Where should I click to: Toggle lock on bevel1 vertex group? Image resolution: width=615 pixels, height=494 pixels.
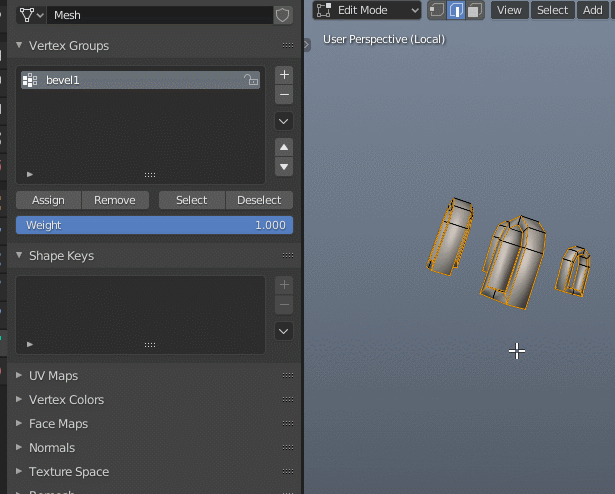(x=251, y=80)
